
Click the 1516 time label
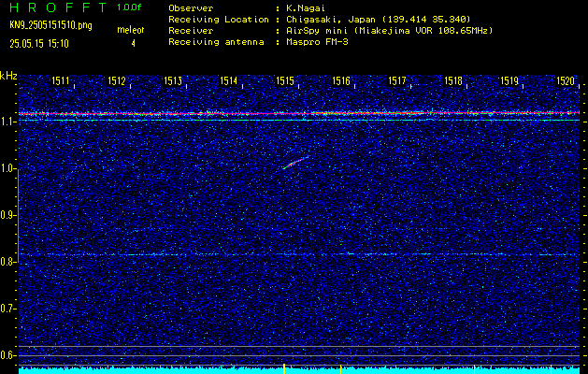(341, 80)
